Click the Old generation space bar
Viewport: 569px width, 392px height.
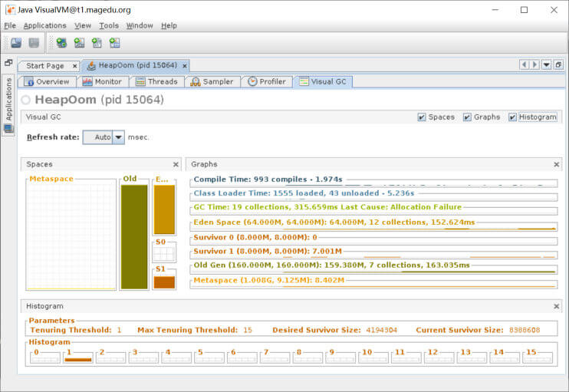[x=134, y=236]
